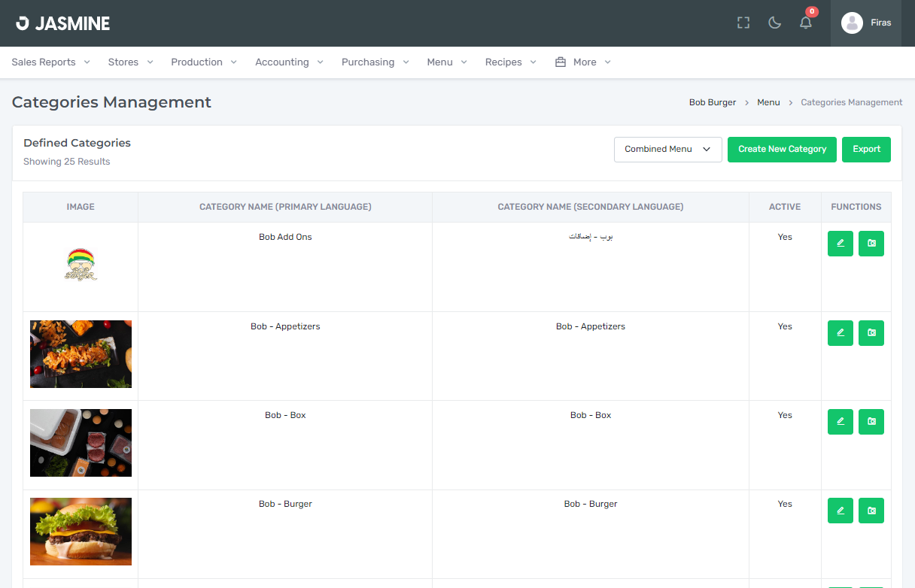The width and height of the screenshot is (915, 588).
Task: Click the camera icon for Bob - Box
Action: click(x=871, y=421)
